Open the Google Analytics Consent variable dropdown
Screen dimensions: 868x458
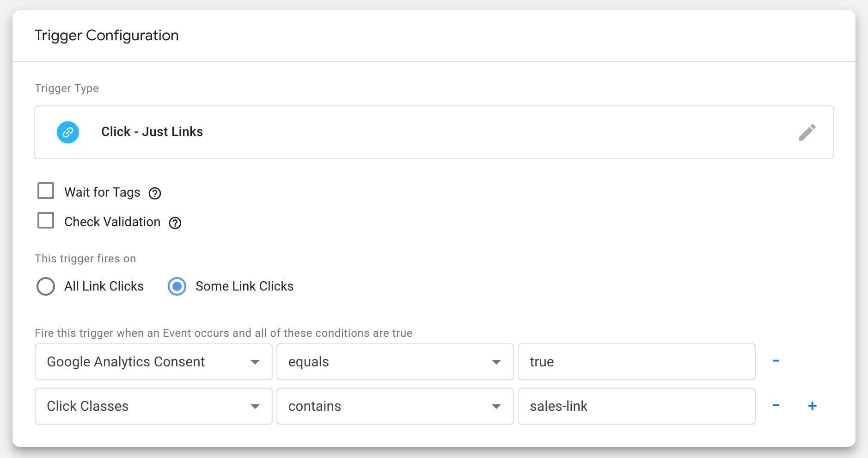pos(153,362)
